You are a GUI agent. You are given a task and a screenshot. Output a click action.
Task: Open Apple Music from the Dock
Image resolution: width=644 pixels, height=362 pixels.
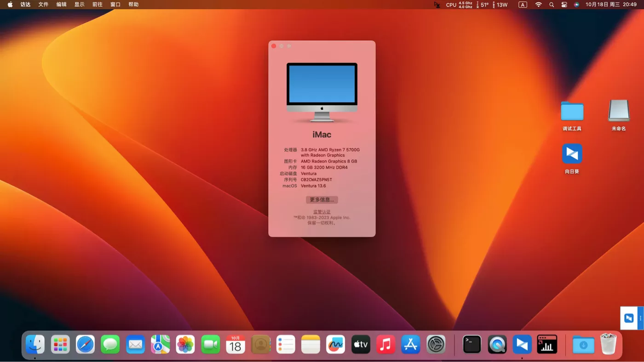(385, 344)
